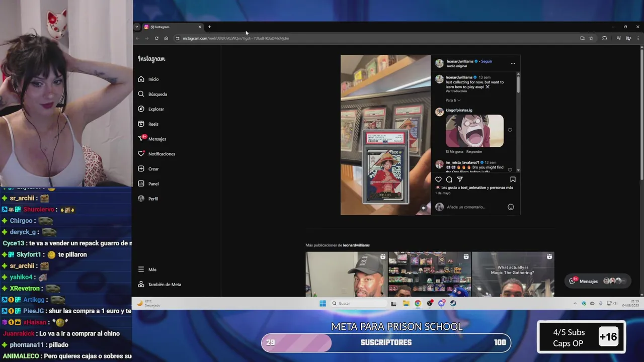Show the Notificaciones panel
Image resolution: width=644 pixels, height=362 pixels.
click(x=157, y=154)
